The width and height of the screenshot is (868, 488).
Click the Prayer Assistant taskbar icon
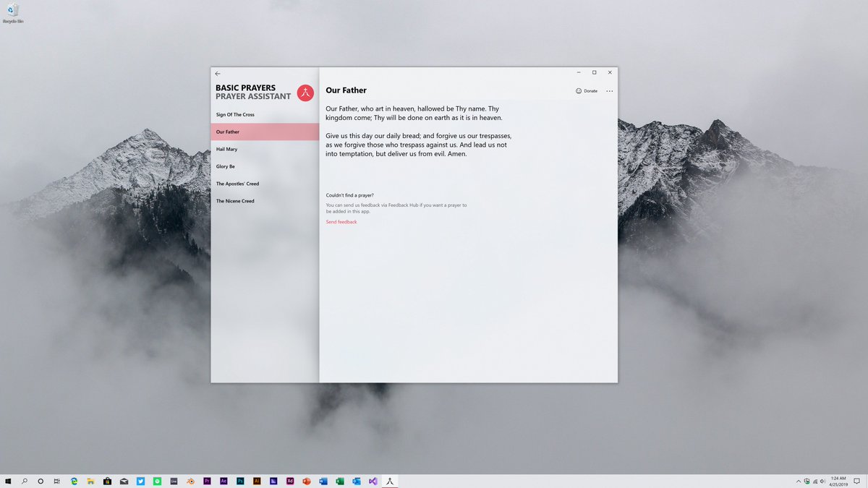click(x=390, y=481)
